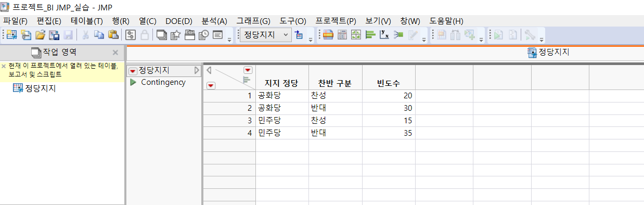Run the Contingency script green triangle

(x=133, y=82)
